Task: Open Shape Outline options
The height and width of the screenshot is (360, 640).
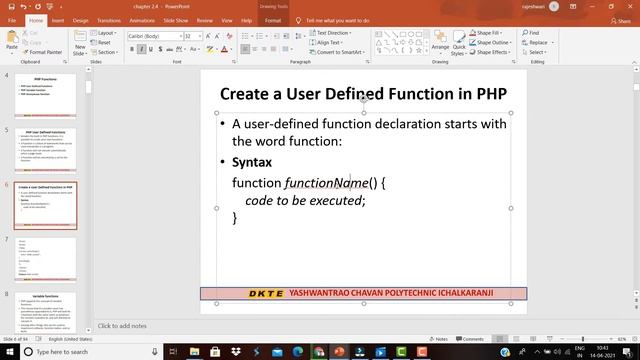Action: [x=490, y=42]
